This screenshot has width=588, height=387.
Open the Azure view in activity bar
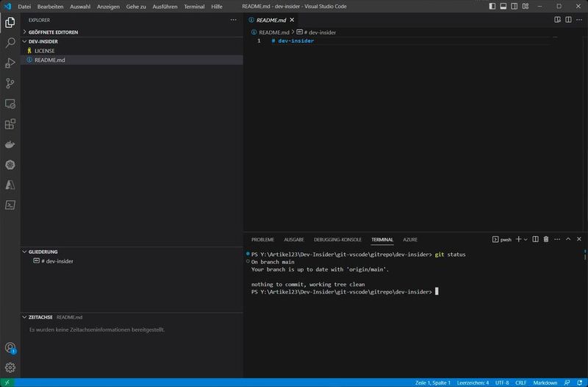point(10,185)
